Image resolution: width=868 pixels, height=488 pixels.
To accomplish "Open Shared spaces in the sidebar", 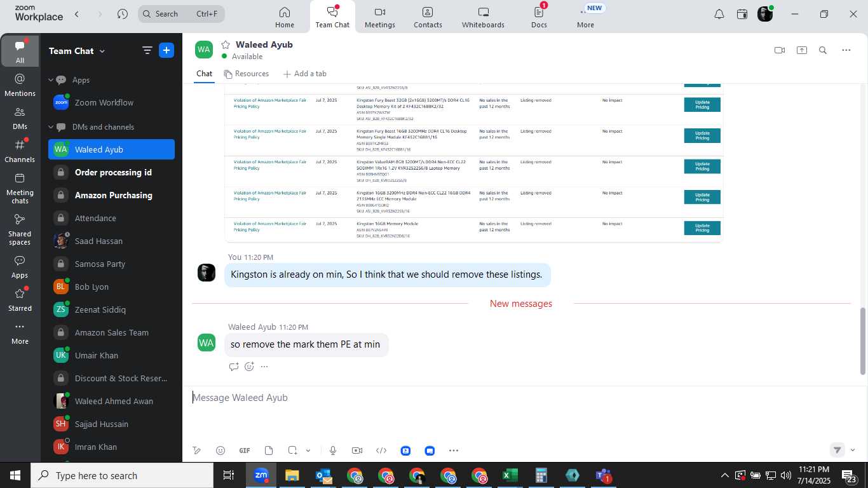I will tap(20, 229).
